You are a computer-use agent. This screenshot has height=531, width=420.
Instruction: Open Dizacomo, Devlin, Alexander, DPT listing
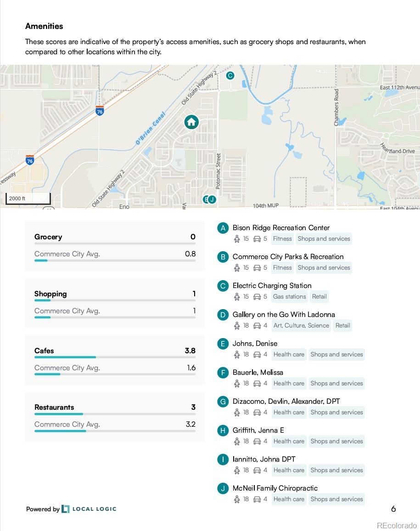(286, 401)
